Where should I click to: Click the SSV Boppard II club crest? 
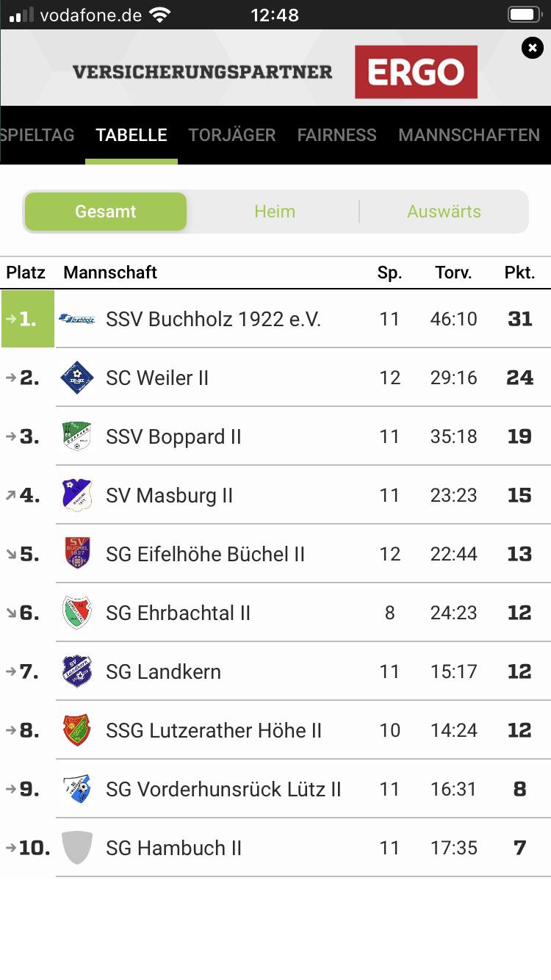(77, 436)
